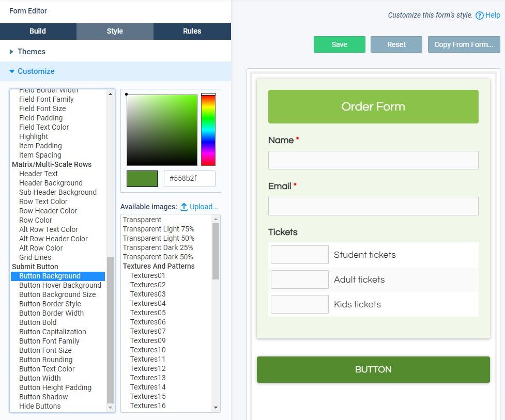Select Grid Lines property
This screenshot has width=505, height=420.
(35, 257)
